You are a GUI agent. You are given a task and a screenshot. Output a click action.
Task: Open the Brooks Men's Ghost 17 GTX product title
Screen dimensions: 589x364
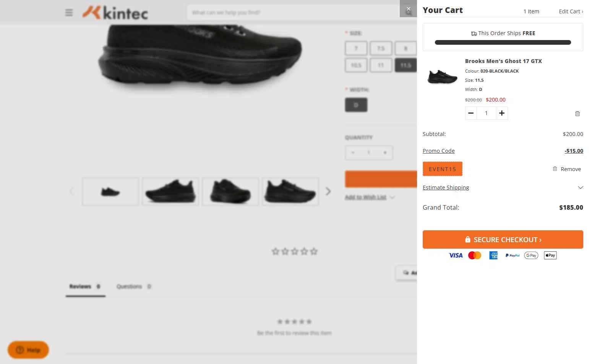pos(503,61)
